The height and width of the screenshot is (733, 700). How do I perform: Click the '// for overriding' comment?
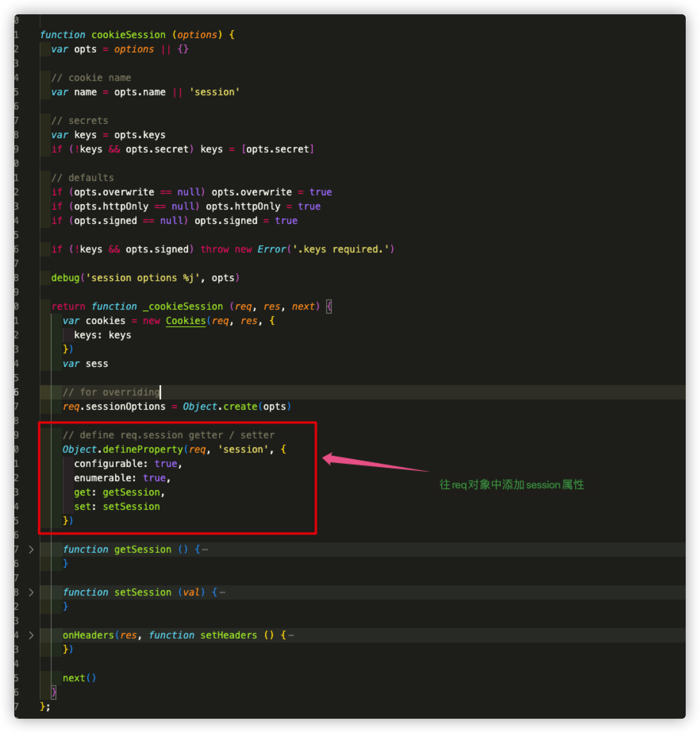[111, 392]
